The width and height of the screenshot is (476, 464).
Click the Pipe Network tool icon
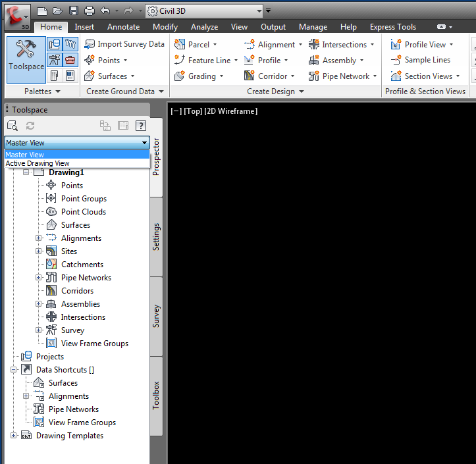click(x=314, y=76)
